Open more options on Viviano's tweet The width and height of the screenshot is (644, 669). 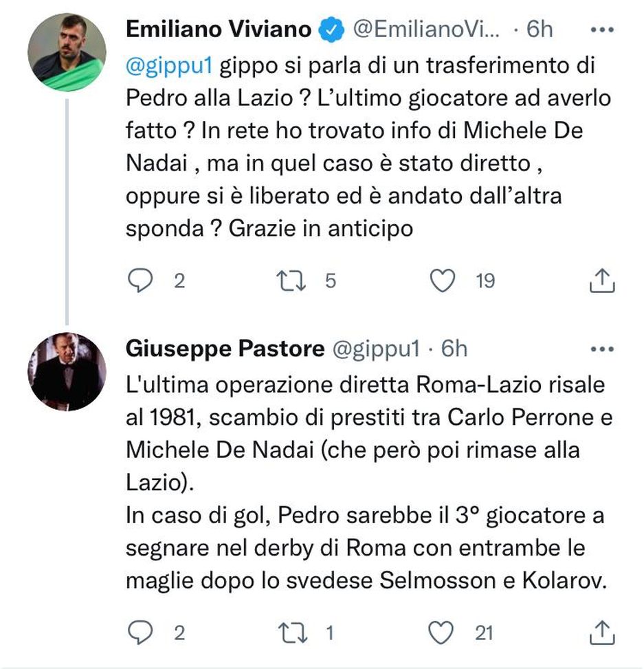(602, 30)
